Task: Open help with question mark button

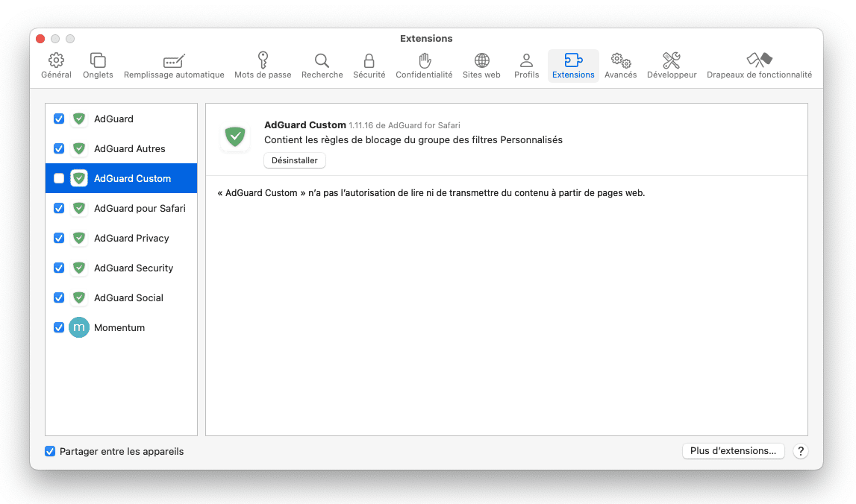Action: 800,451
